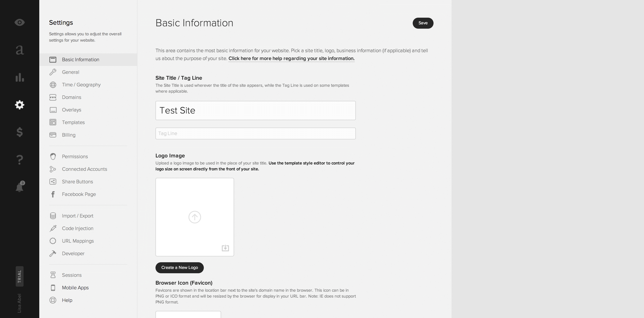Click the Code Injection syringe icon

click(x=53, y=228)
